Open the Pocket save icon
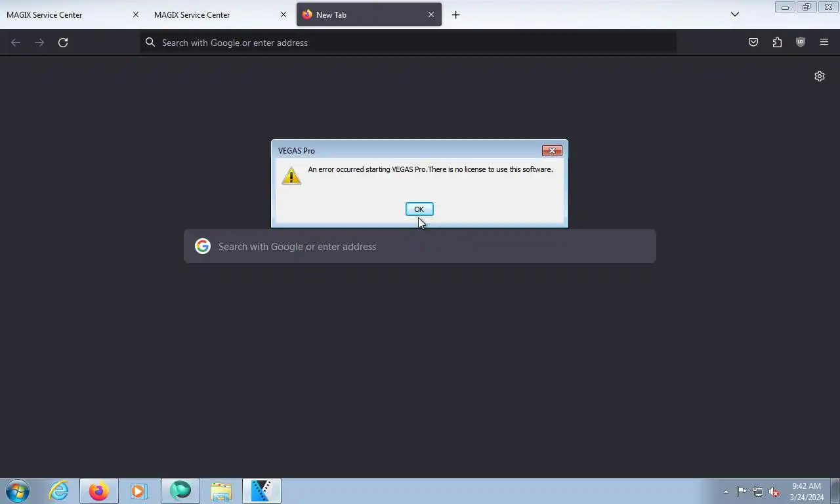The image size is (840, 504). [x=753, y=43]
